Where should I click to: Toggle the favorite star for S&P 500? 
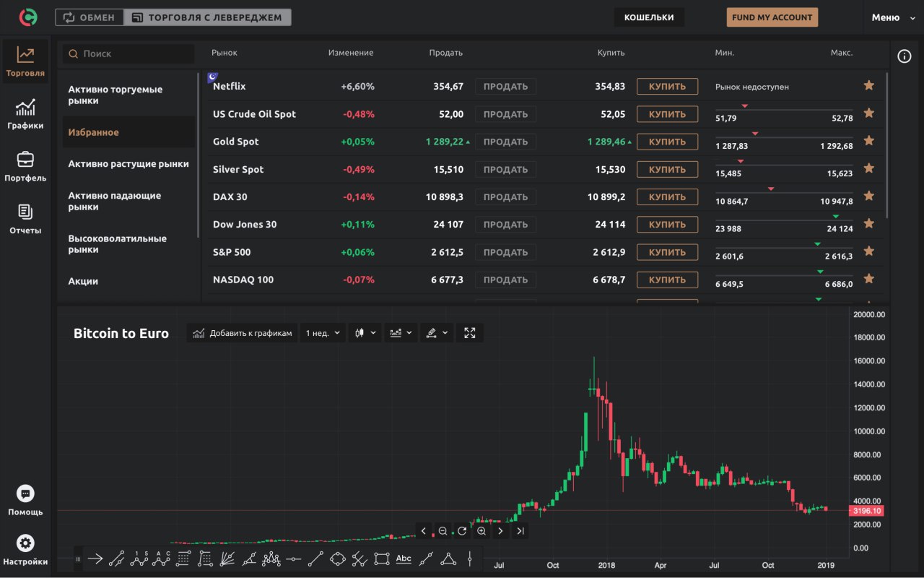point(869,251)
